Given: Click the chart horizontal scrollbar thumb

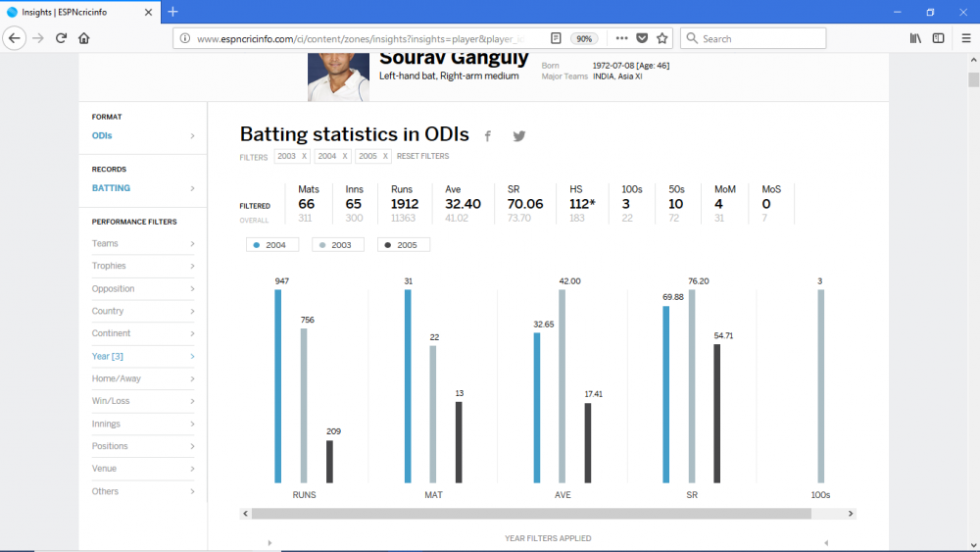Looking at the screenshot, I should point(531,513).
